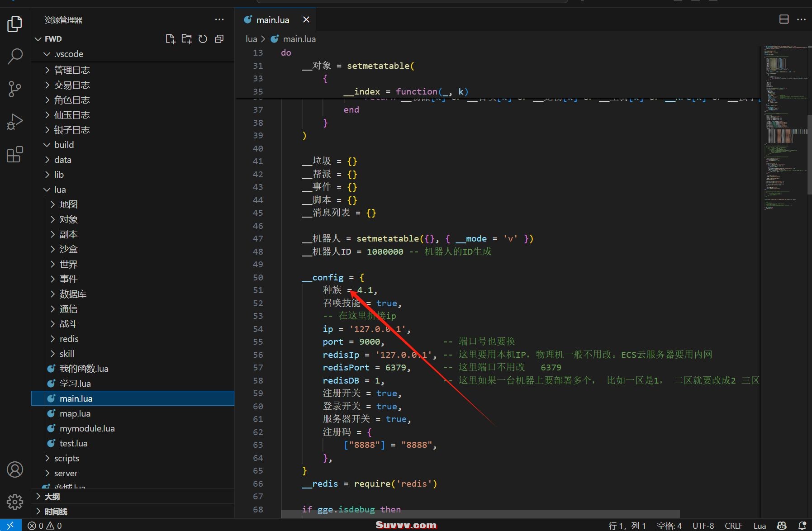Click cursor position 行 1, 列 1 in status bar
The width and height of the screenshot is (812, 531).
click(627, 526)
